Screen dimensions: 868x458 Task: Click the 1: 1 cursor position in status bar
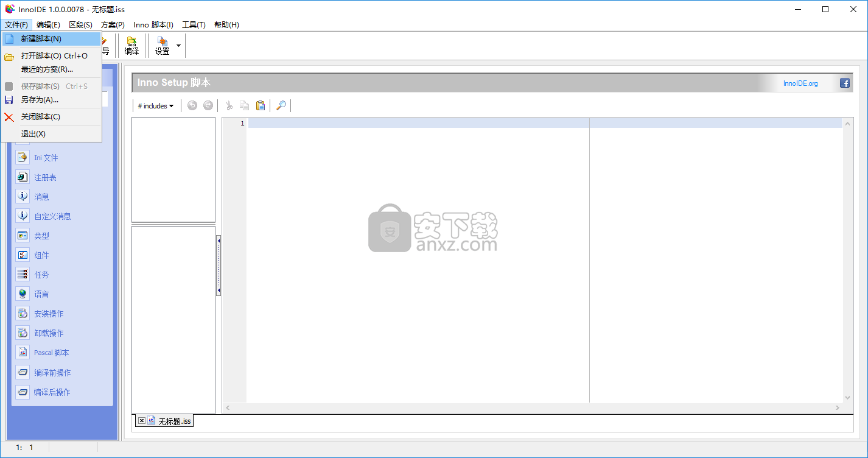coord(25,448)
